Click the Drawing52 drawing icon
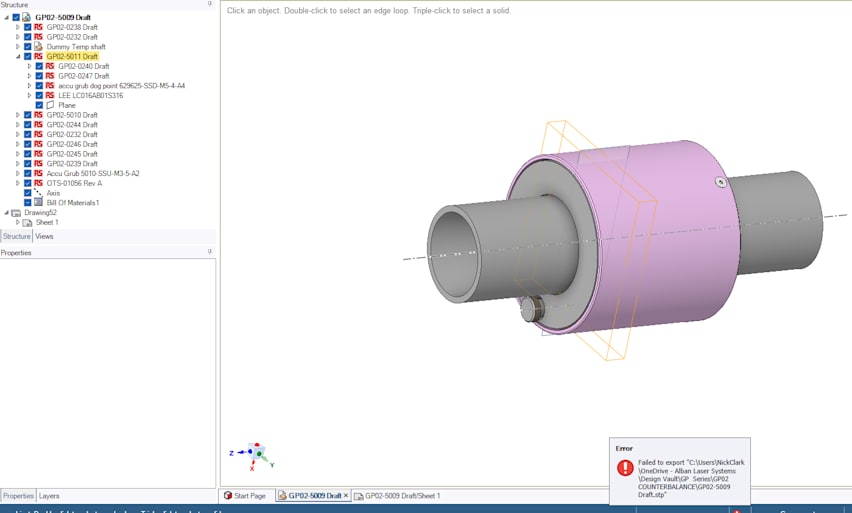Image resolution: width=852 pixels, height=513 pixels. click(x=16, y=212)
